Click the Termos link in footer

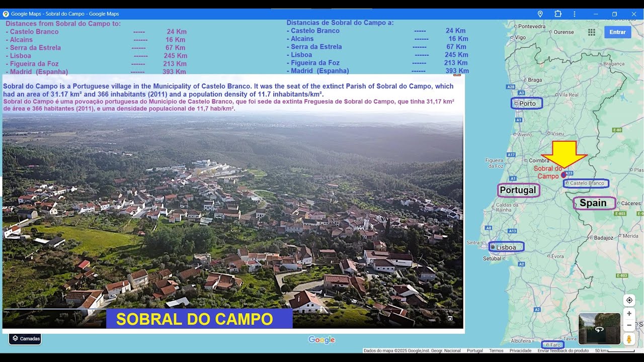(x=496, y=350)
